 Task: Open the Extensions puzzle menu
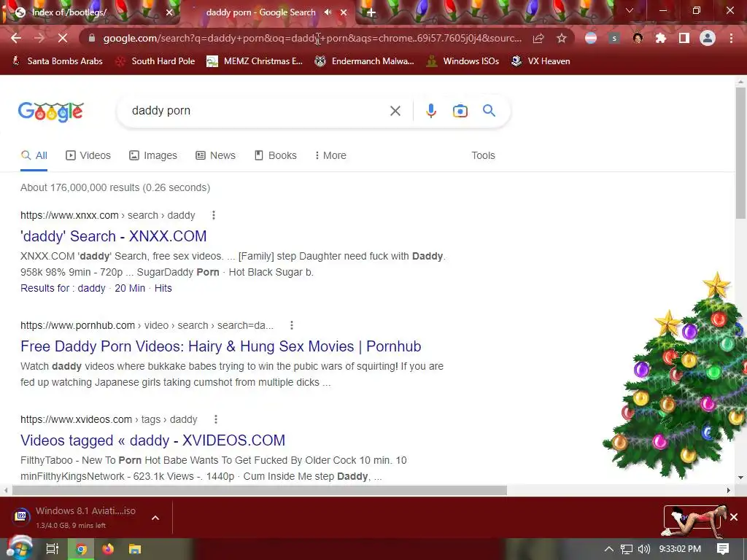tap(661, 38)
